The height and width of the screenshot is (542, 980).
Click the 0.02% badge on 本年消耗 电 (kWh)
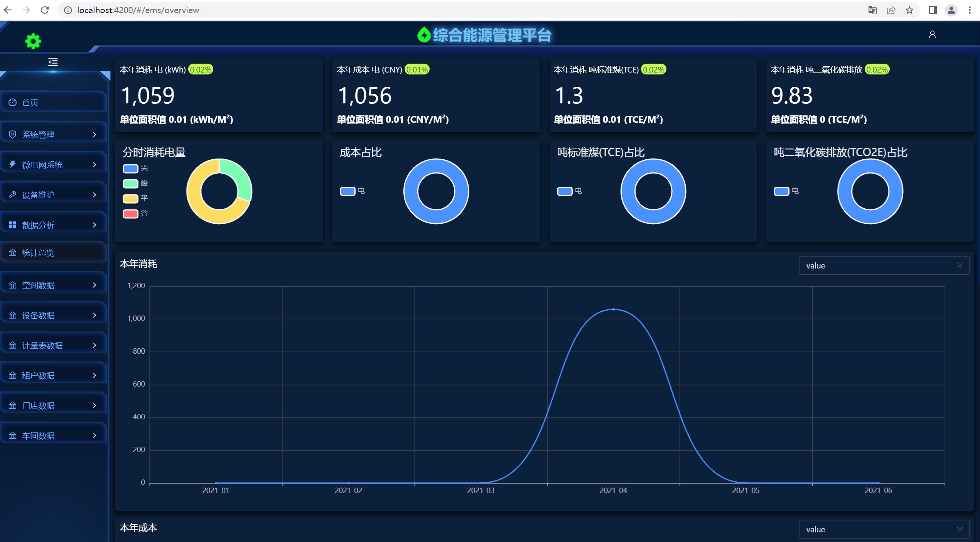click(201, 69)
